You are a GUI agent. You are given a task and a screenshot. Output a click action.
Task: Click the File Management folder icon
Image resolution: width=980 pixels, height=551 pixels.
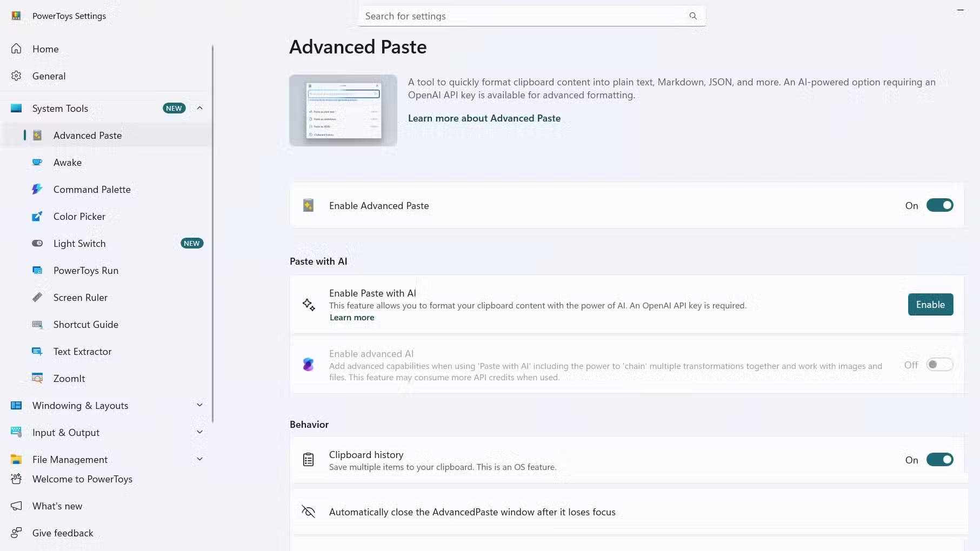(17, 459)
